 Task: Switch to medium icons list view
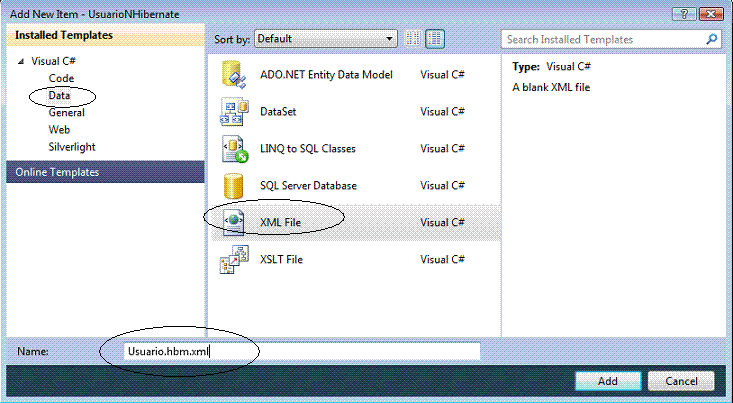(435, 39)
